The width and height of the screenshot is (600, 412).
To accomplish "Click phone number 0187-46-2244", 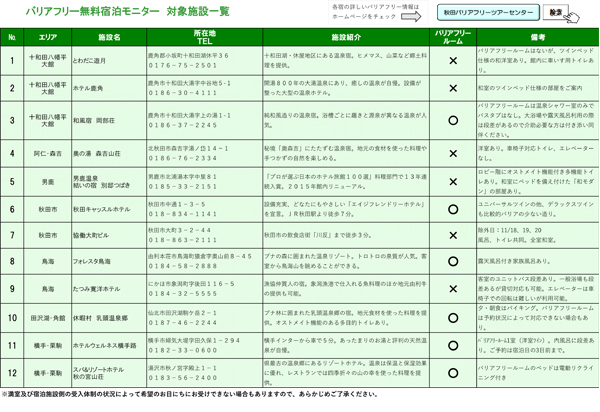I will [183, 322].
